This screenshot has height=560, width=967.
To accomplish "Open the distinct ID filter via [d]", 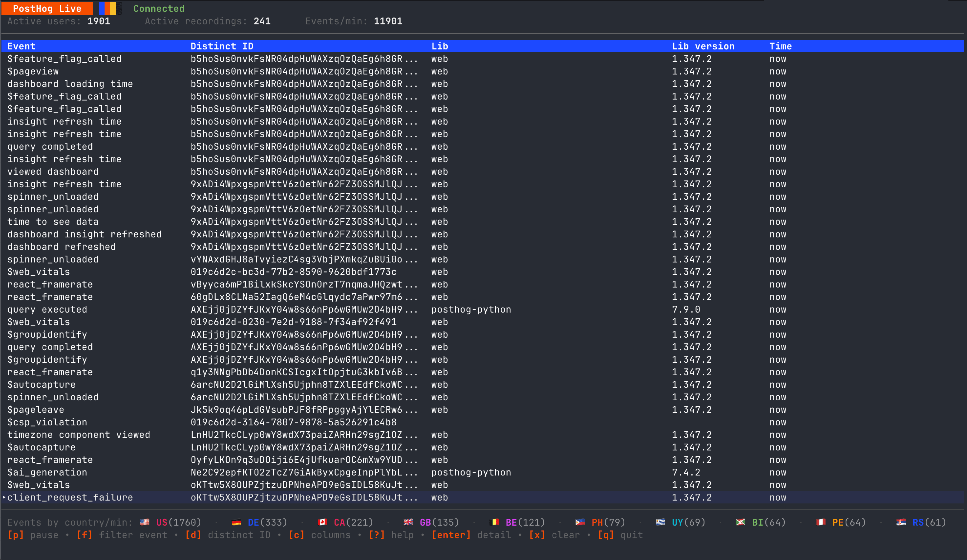I will click(x=194, y=535).
